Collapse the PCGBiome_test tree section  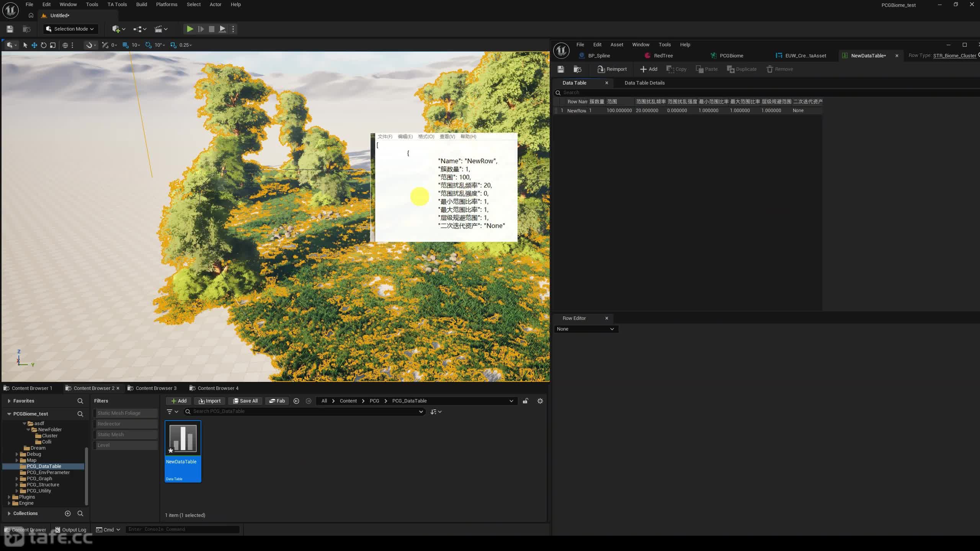[9, 414]
